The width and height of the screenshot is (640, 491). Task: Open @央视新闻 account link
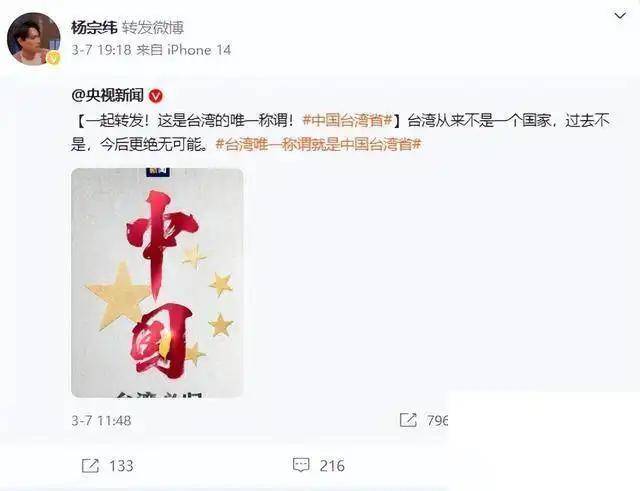pyautogui.click(x=107, y=96)
